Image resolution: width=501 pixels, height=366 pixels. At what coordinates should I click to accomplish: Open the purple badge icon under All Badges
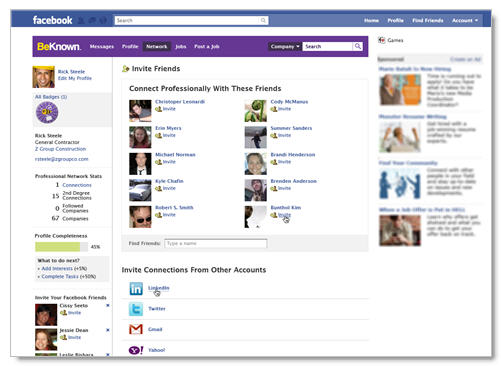(x=47, y=113)
